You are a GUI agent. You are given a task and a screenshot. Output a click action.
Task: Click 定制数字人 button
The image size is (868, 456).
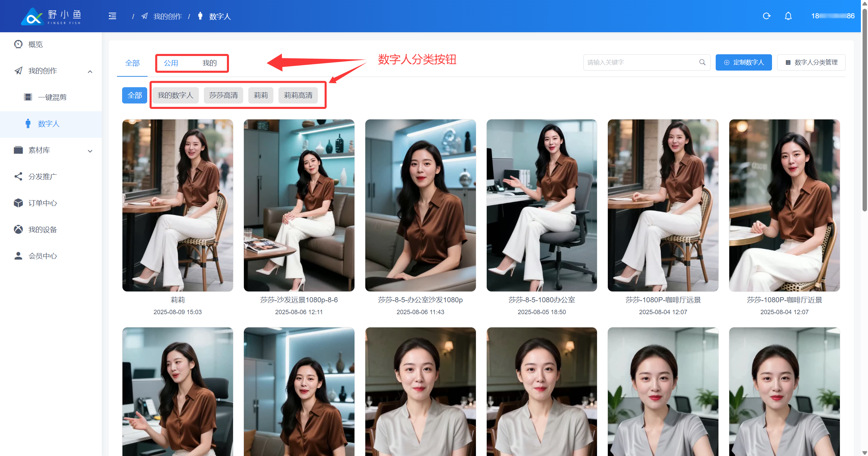tap(744, 62)
